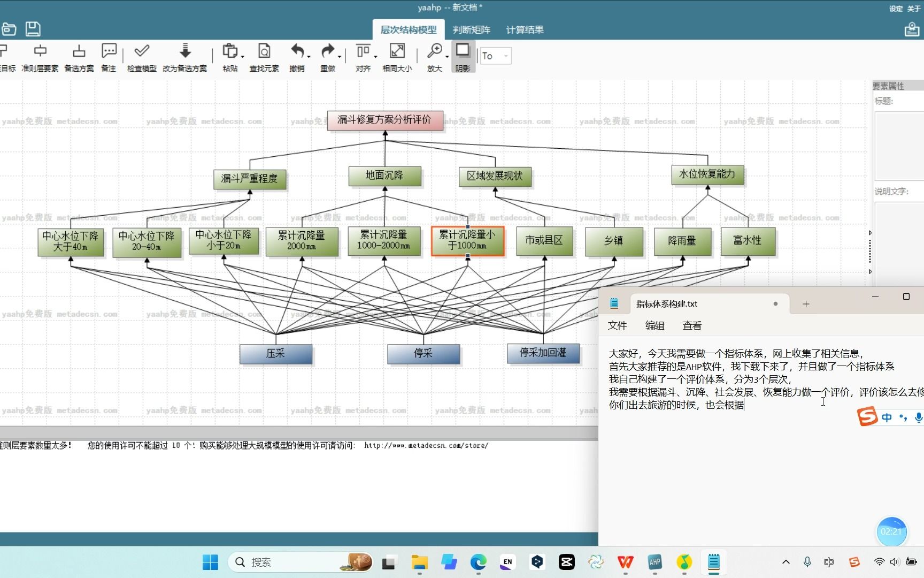Click the license badge icon top right
The image size is (924, 578).
(x=912, y=29)
